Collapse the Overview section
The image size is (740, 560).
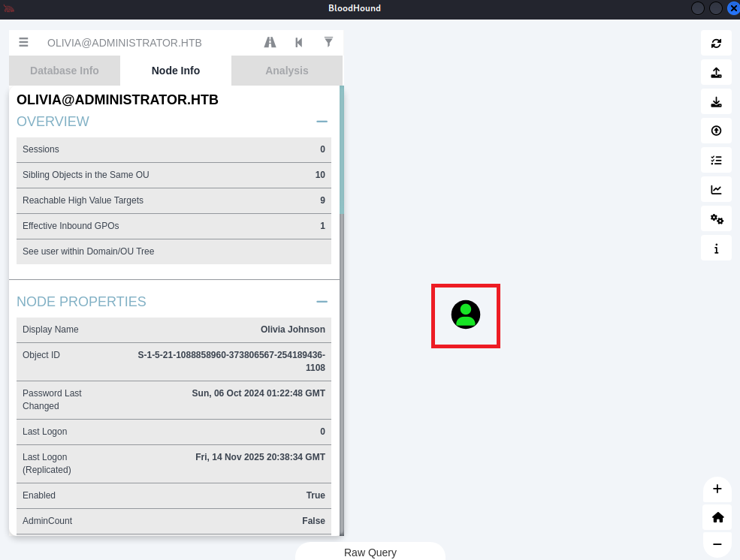pyautogui.click(x=322, y=122)
